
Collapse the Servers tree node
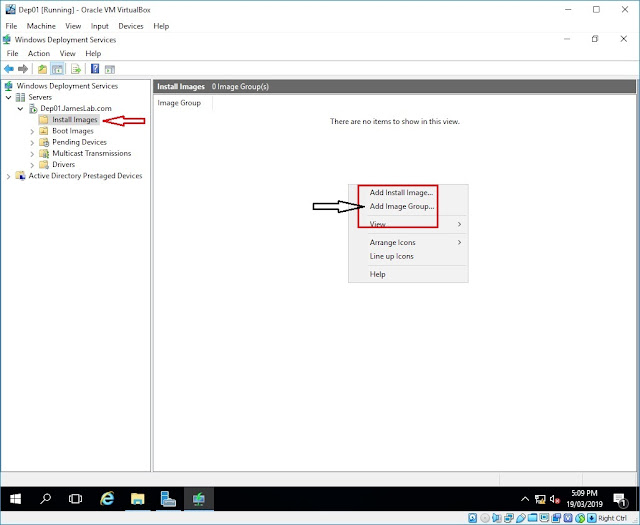pos(9,97)
